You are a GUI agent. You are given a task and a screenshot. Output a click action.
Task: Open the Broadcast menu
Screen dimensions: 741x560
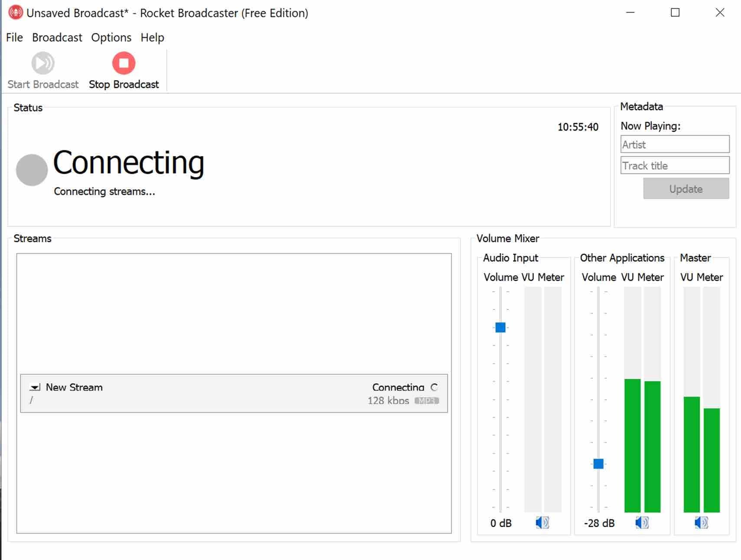[x=57, y=37]
